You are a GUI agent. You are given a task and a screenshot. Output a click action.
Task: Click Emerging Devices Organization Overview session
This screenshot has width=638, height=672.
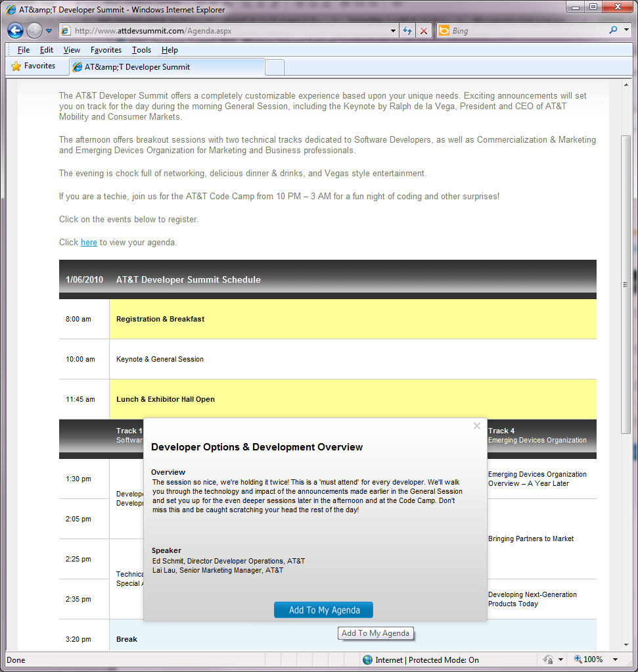537,479
